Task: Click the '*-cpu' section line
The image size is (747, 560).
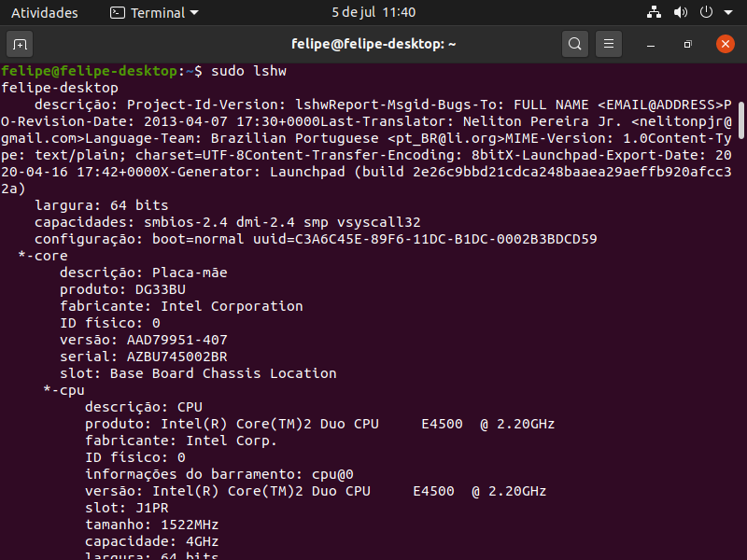Action: pos(63,390)
